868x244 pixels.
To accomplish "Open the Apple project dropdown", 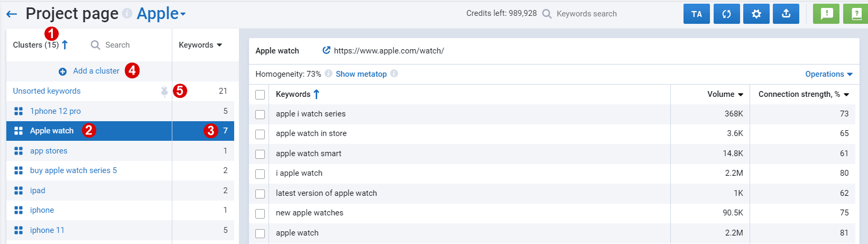I will pyautogui.click(x=161, y=13).
